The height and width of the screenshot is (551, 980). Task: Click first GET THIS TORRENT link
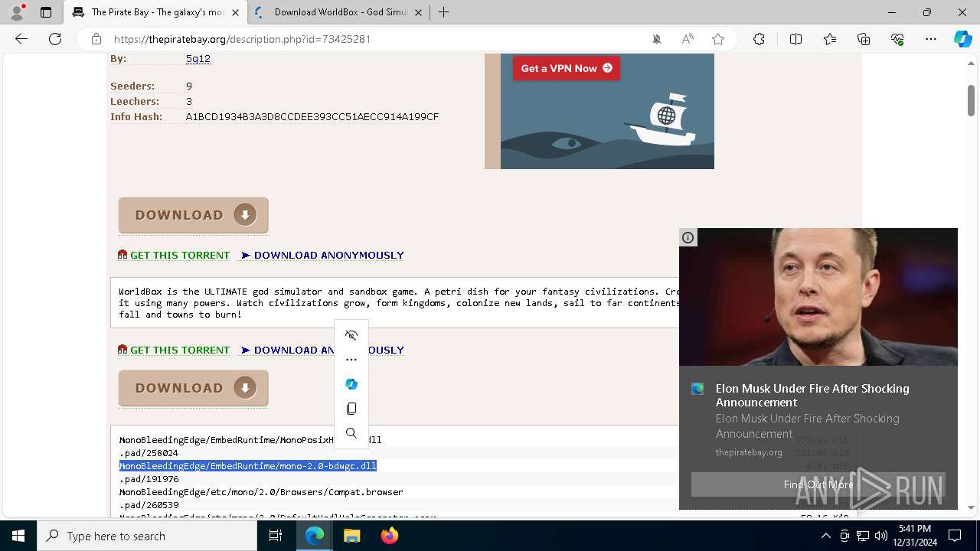(x=174, y=255)
